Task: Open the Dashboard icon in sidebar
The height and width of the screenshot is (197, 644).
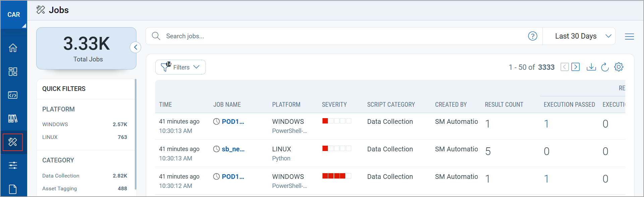Action: pos(13,71)
